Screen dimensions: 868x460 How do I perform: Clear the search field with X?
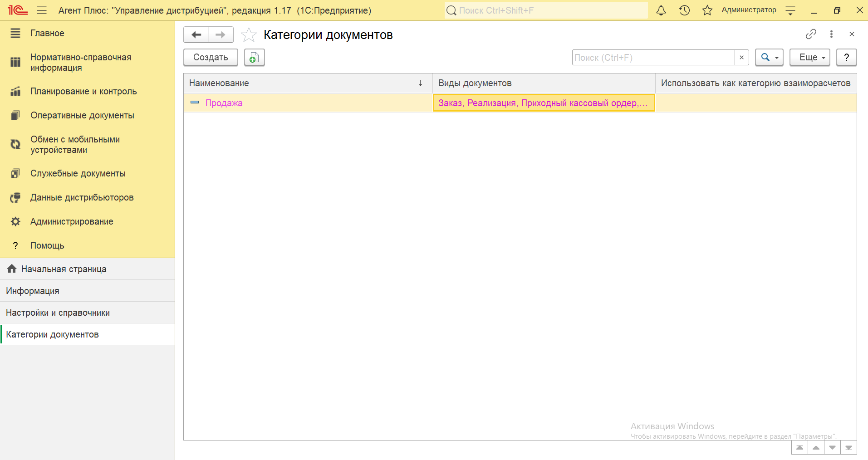(741, 58)
